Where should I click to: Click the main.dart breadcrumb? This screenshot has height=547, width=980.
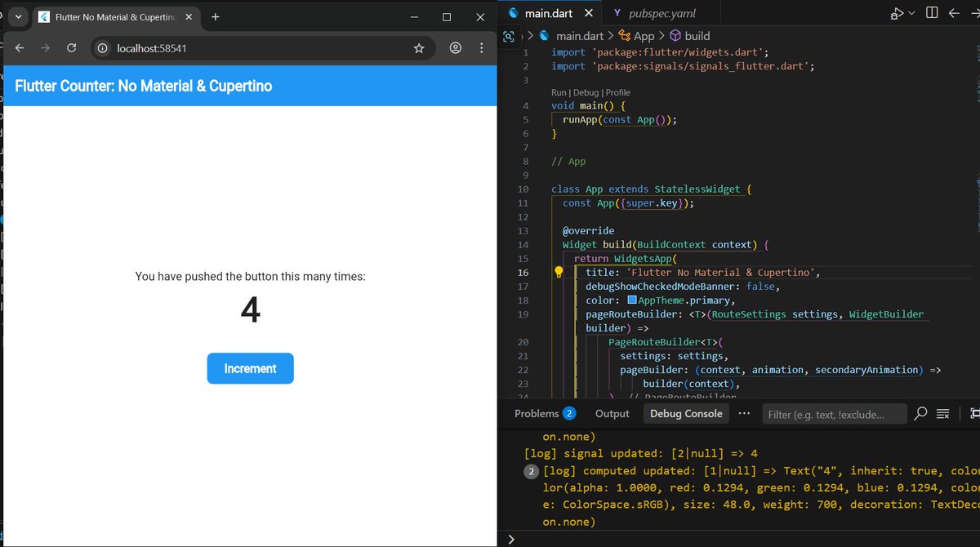(x=572, y=36)
